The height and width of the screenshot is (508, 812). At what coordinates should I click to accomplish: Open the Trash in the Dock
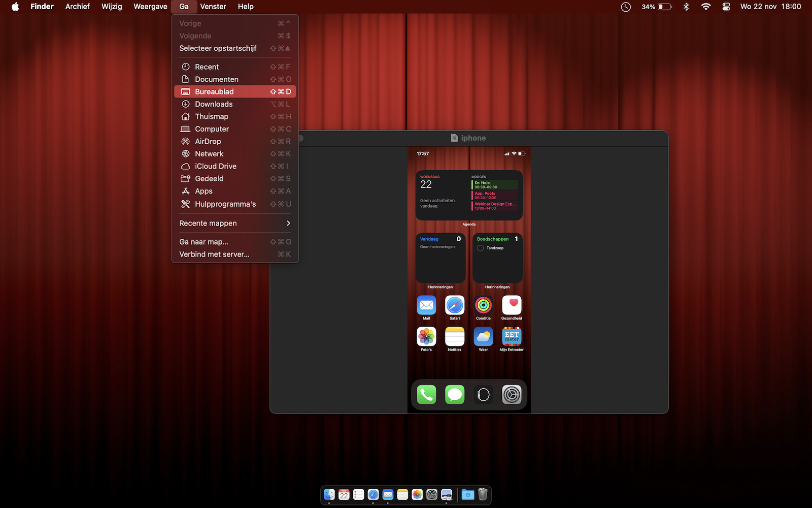tap(483, 494)
